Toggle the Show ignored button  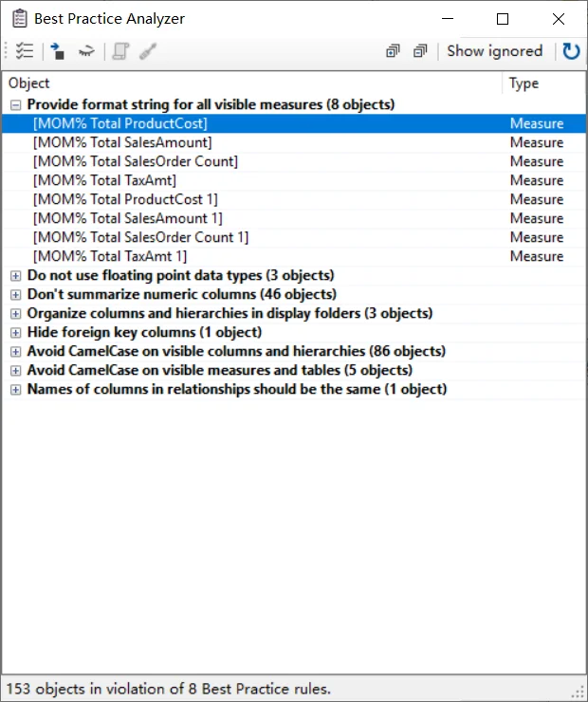(494, 51)
